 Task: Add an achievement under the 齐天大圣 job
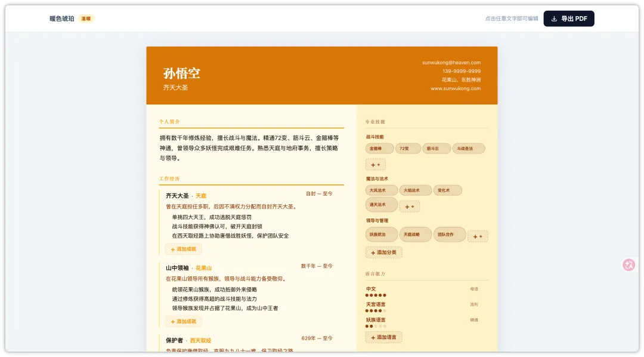click(183, 249)
